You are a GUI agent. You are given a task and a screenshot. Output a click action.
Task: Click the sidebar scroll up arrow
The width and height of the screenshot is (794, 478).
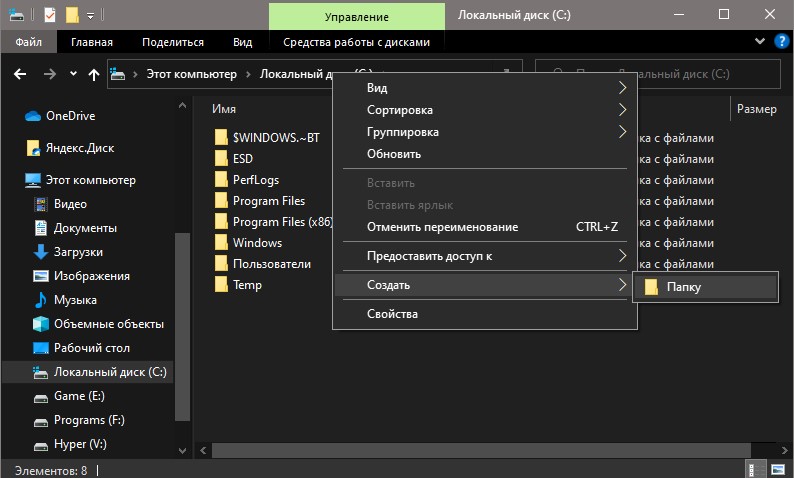point(182,106)
